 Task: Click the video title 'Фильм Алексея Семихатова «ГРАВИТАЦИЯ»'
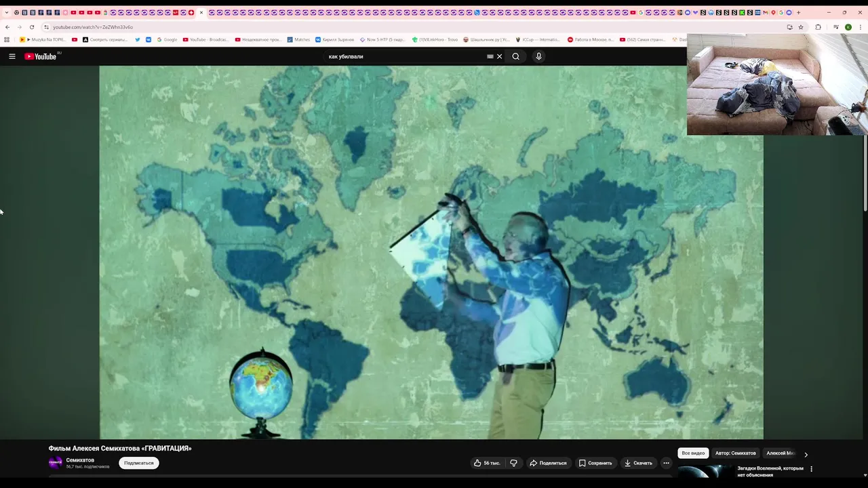click(120, 448)
